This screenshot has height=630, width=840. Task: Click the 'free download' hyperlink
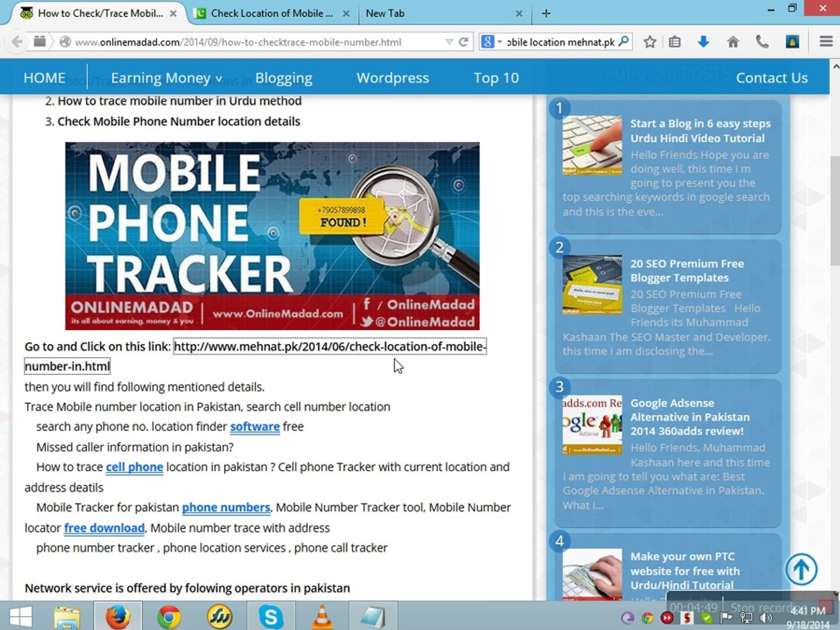104,527
